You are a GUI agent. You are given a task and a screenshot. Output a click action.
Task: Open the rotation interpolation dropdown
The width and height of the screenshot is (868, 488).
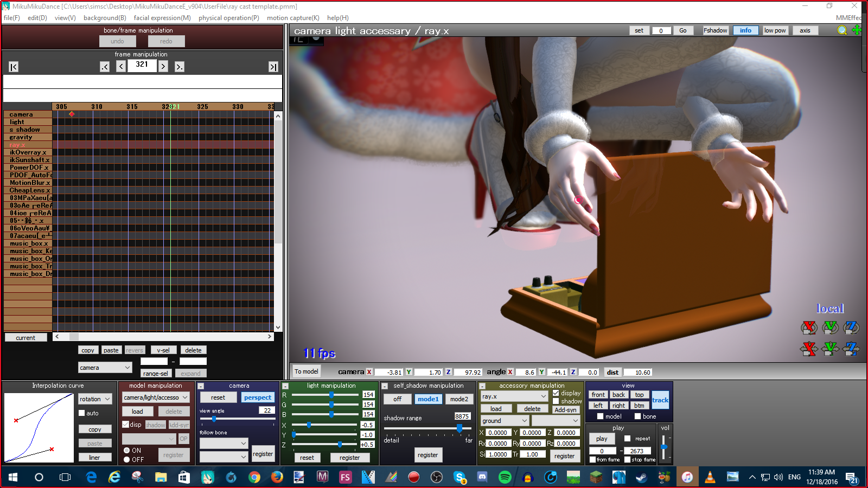95,399
